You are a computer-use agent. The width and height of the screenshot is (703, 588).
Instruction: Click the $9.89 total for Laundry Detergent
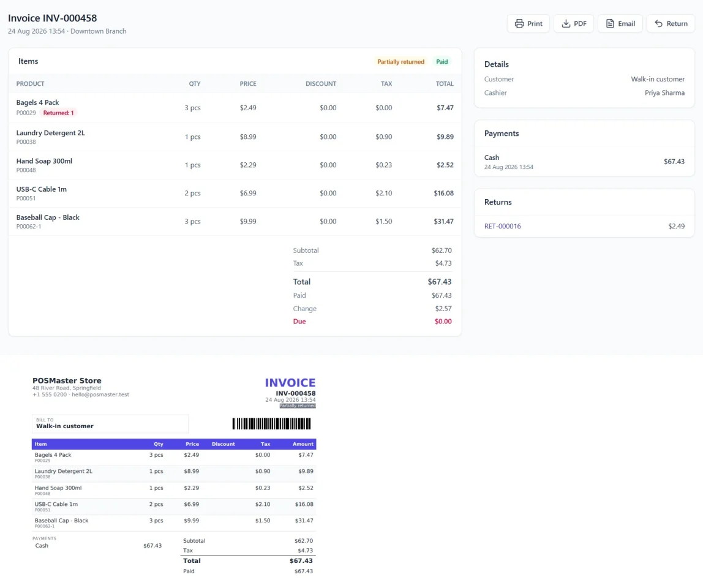pyautogui.click(x=445, y=137)
